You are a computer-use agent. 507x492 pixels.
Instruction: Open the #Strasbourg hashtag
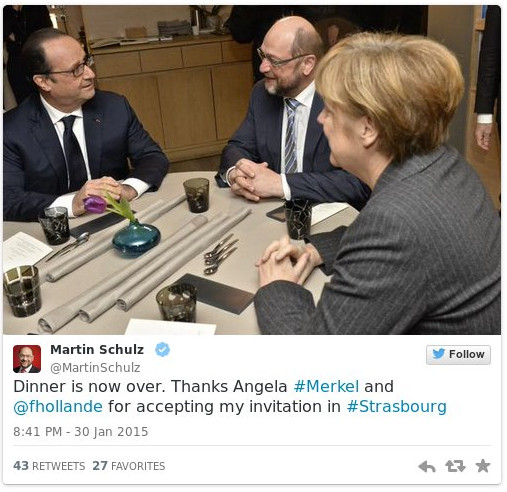click(397, 407)
